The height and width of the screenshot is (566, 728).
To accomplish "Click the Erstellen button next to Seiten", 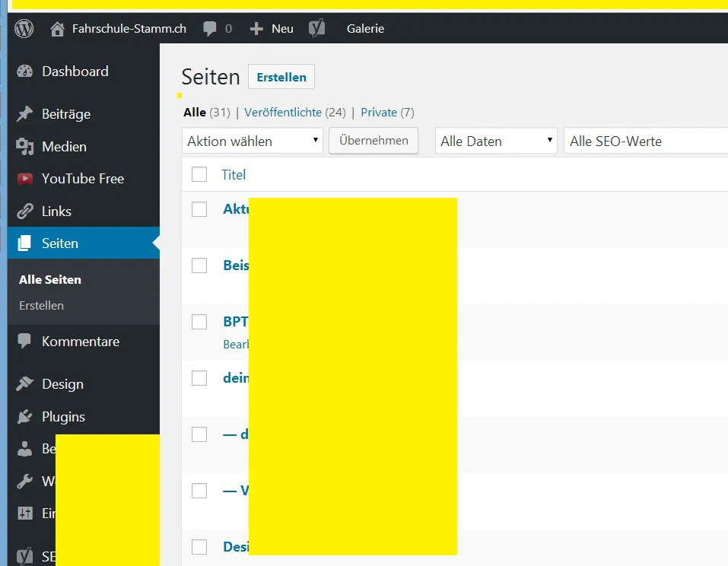I will [x=281, y=77].
